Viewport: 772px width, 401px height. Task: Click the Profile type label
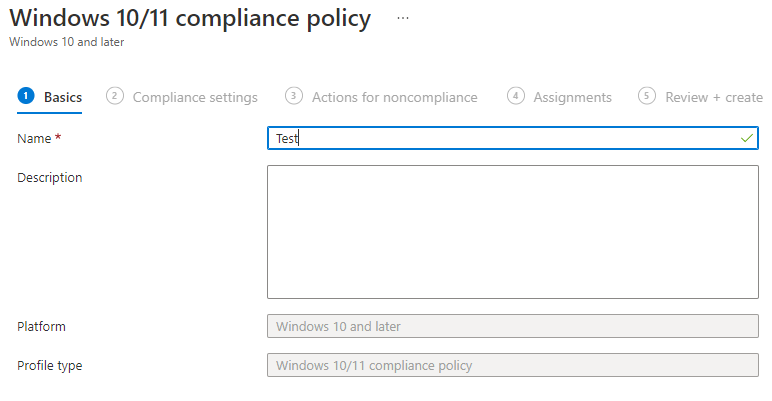click(50, 366)
